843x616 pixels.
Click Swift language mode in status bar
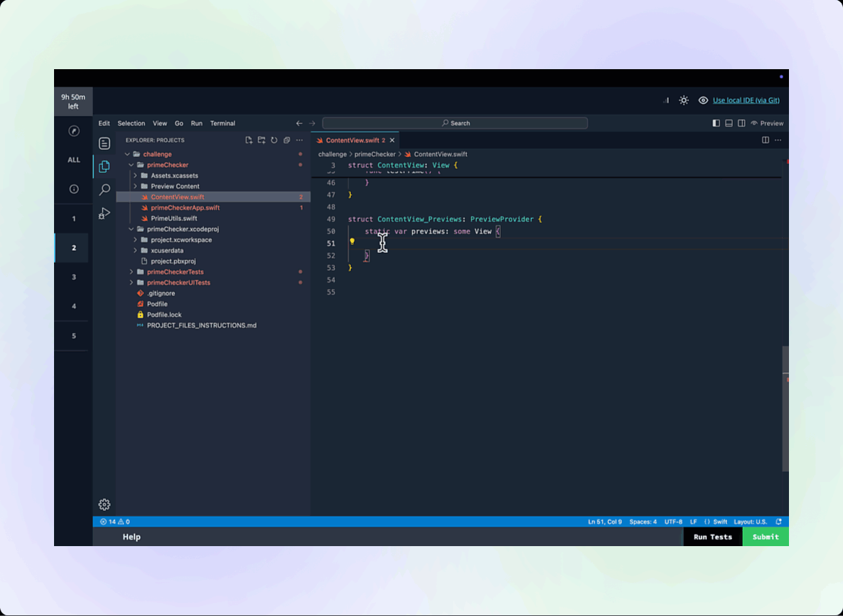tap(720, 522)
